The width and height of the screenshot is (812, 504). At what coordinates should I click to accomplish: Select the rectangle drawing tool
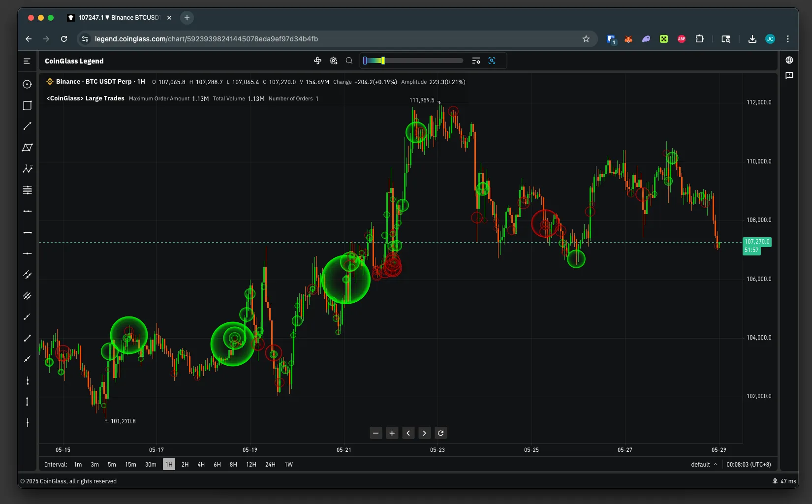tap(27, 105)
